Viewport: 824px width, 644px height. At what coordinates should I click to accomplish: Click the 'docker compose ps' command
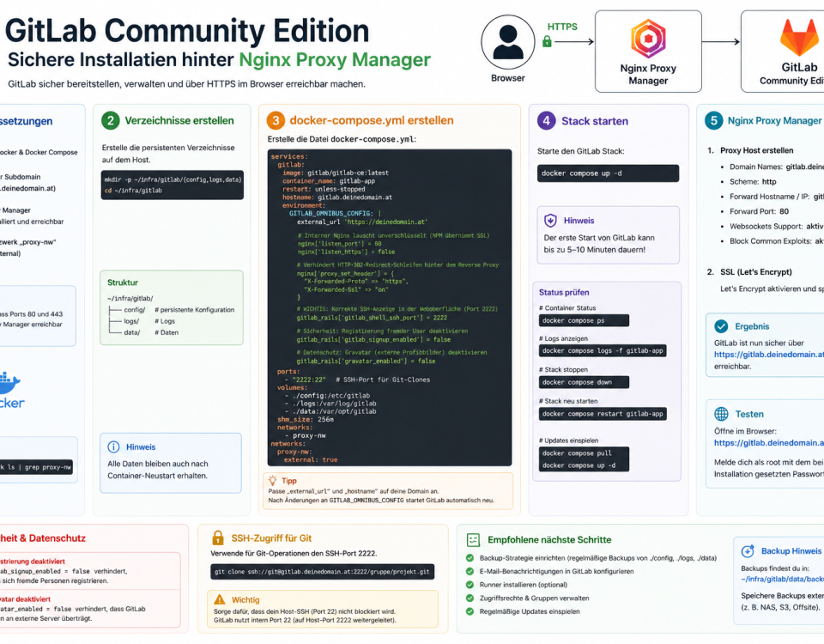[584, 320]
